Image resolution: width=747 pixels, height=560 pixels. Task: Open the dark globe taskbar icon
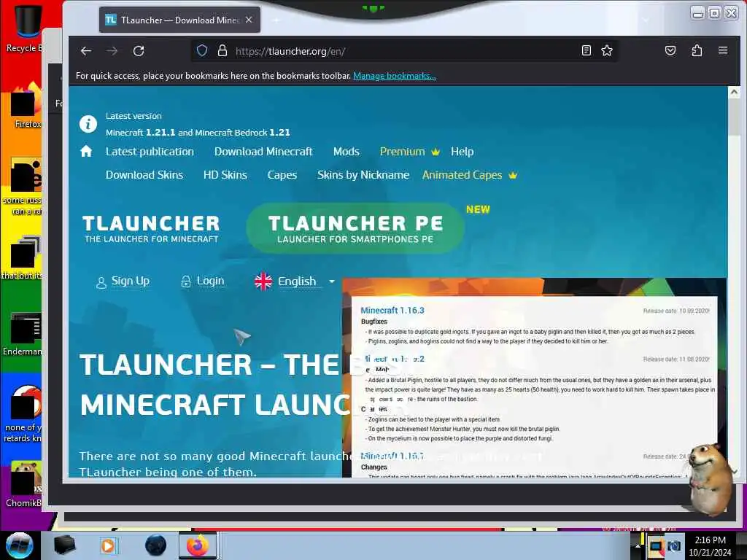155,545
